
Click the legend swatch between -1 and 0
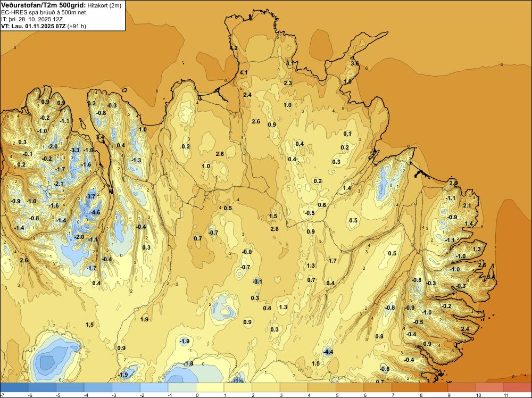click(x=182, y=387)
